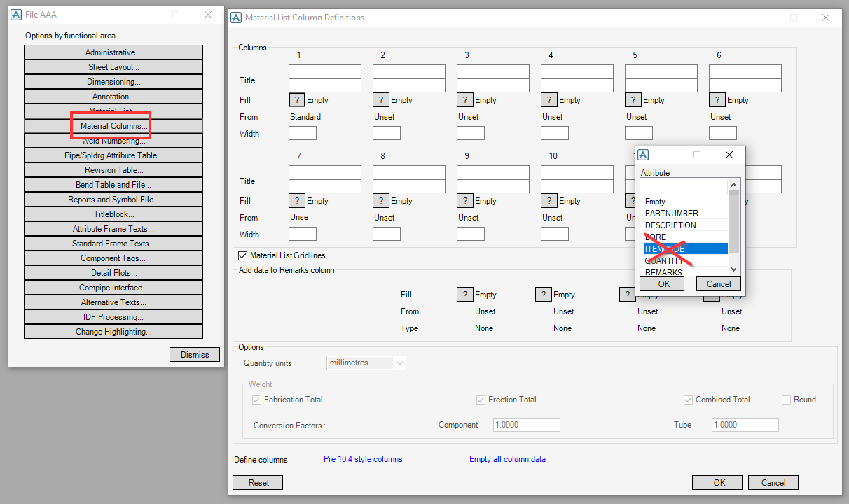Open Pipe/Spldrg Attribute Table options

point(113,155)
